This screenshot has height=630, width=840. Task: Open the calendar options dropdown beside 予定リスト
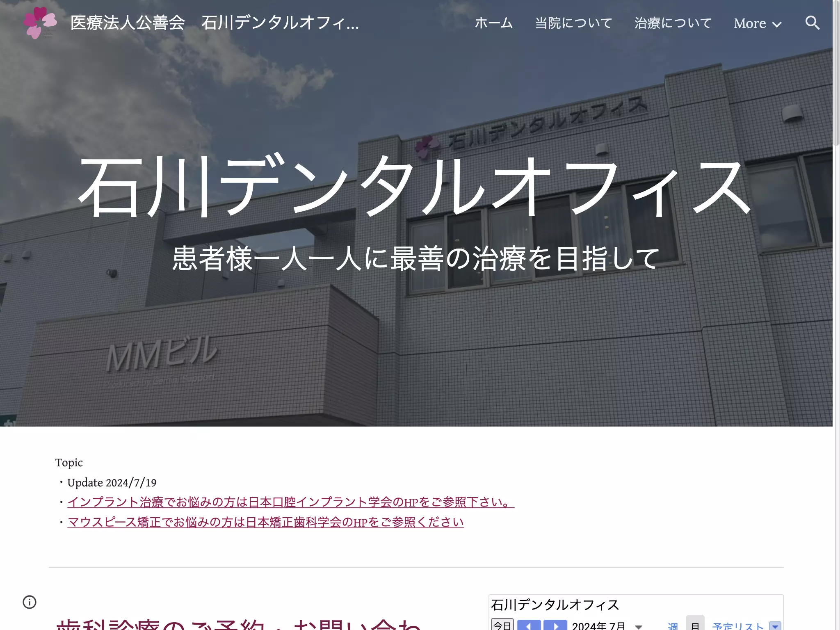point(775,626)
